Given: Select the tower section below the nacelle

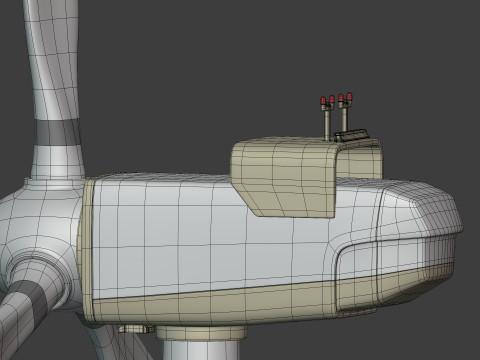Looking at the screenshot, I should tap(201, 350).
